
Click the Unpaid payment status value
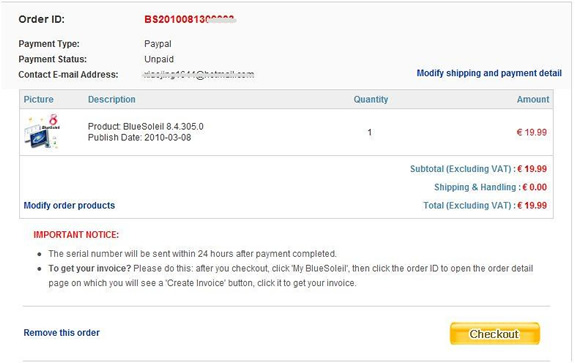click(159, 59)
